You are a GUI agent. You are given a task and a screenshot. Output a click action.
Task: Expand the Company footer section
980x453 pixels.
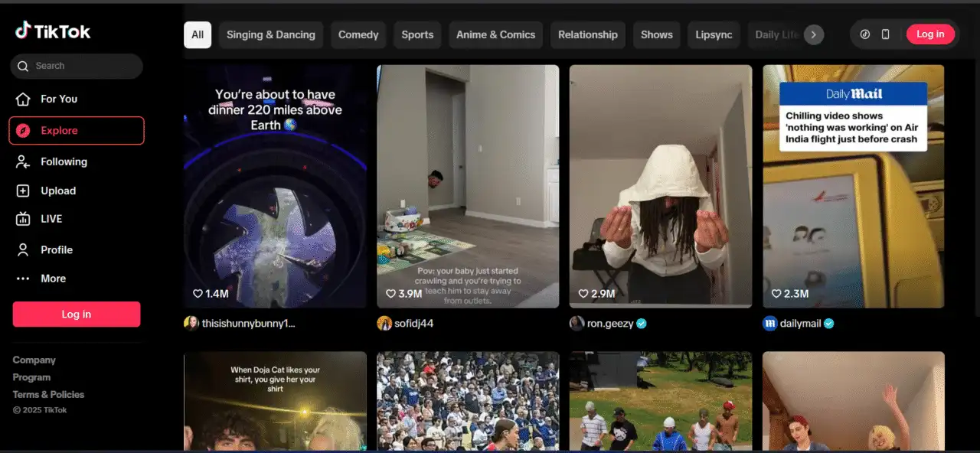pyautogui.click(x=34, y=360)
